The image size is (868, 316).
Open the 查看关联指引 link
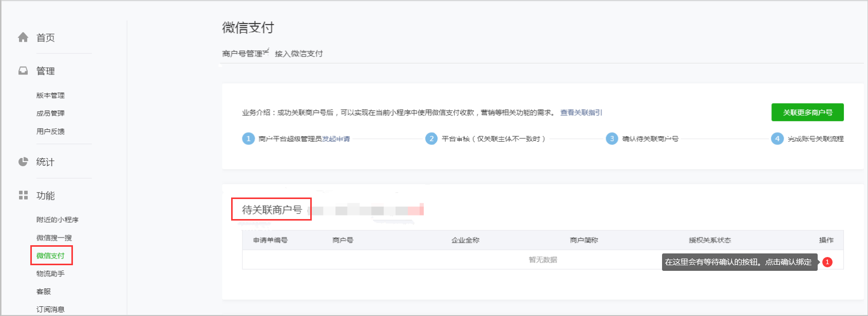pyautogui.click(x=581, y=112)
